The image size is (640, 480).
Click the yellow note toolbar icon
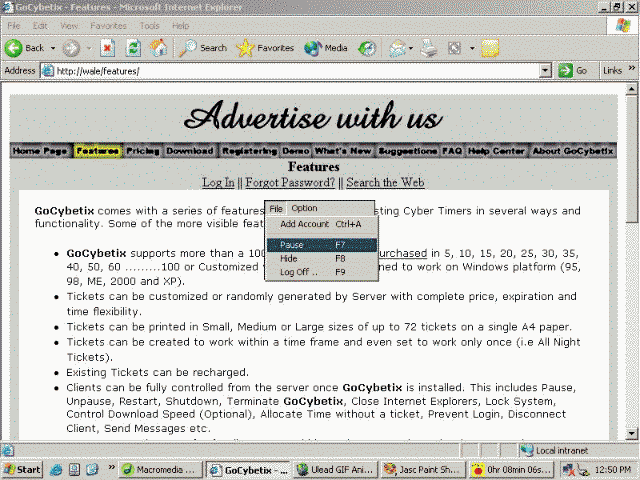click(490, 48)
